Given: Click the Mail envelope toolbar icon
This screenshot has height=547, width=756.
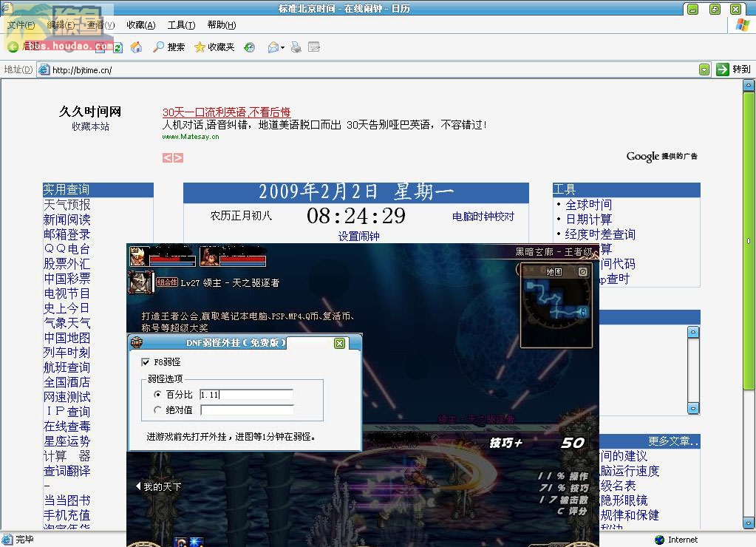Looking at the screenshot, I should click(273, 47).
